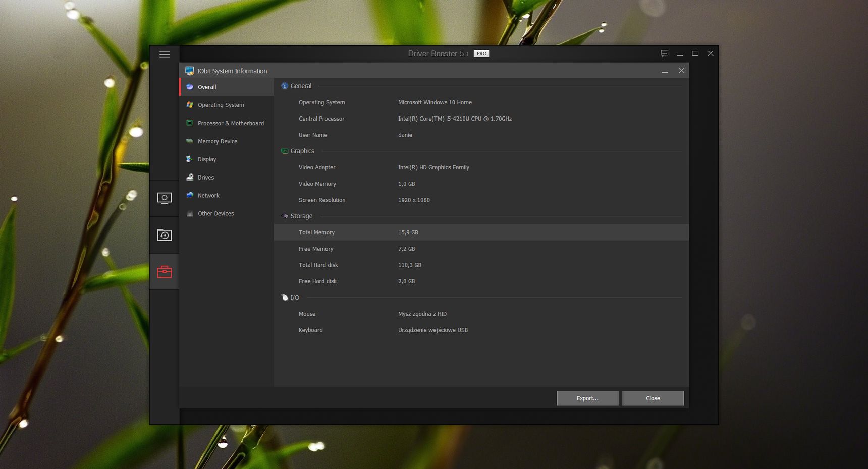Click the Intel Core i5-4210U processor value
Viewport: 868px width, 469px height.
tap(455, 119)
